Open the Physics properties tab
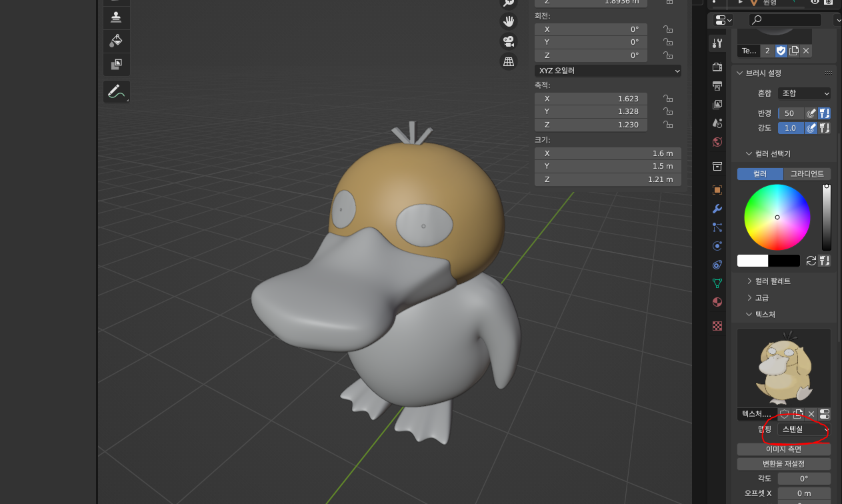The height and width of the screenshot is (504, 842). click(x=717, y=245)
